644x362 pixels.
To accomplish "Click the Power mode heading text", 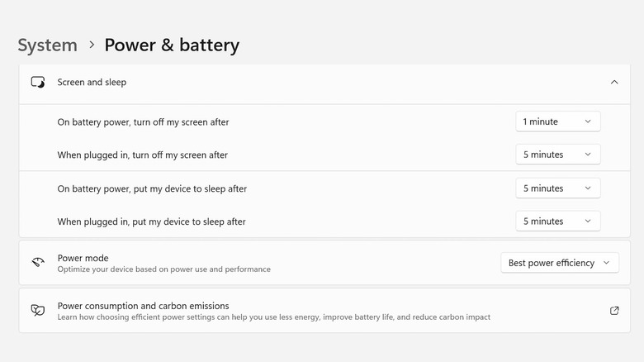I will click(x=83, y=258).
